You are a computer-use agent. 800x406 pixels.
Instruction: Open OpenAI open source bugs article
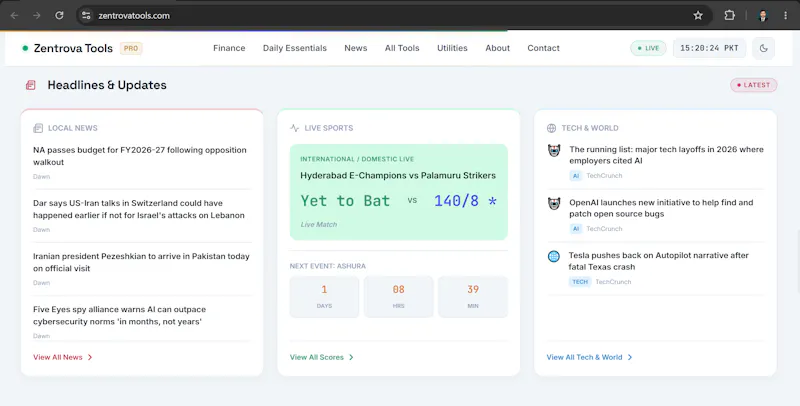click(x=661, y=208)
